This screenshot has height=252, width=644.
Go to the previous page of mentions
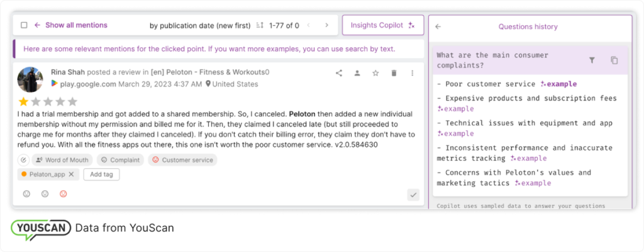(308, 25)
